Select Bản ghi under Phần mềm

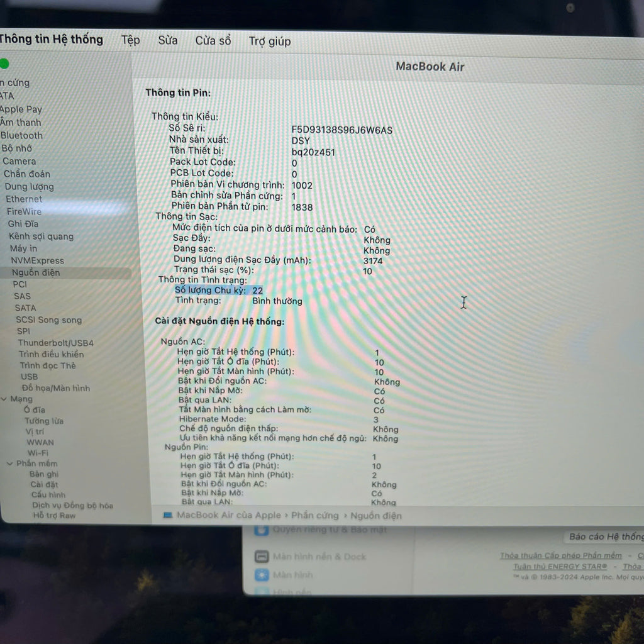tap(44, 474)
